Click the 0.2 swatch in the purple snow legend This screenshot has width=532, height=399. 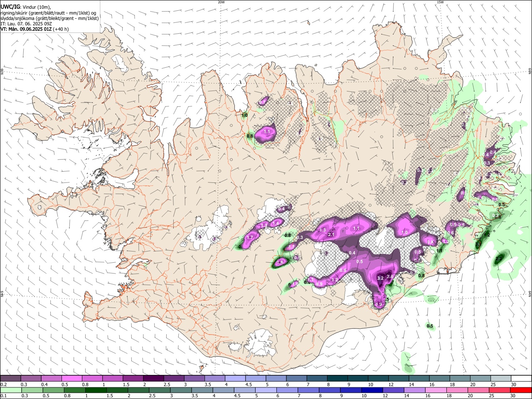coord(10,378)
